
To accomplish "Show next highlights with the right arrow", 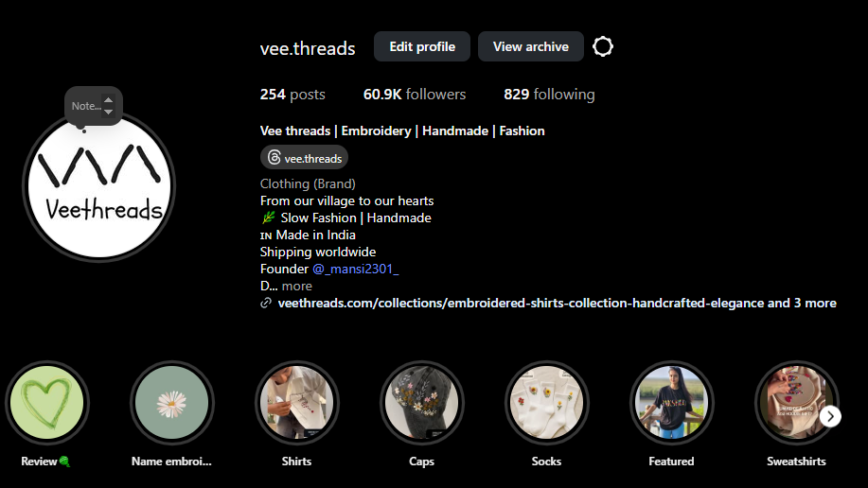I will pos(830,416).
